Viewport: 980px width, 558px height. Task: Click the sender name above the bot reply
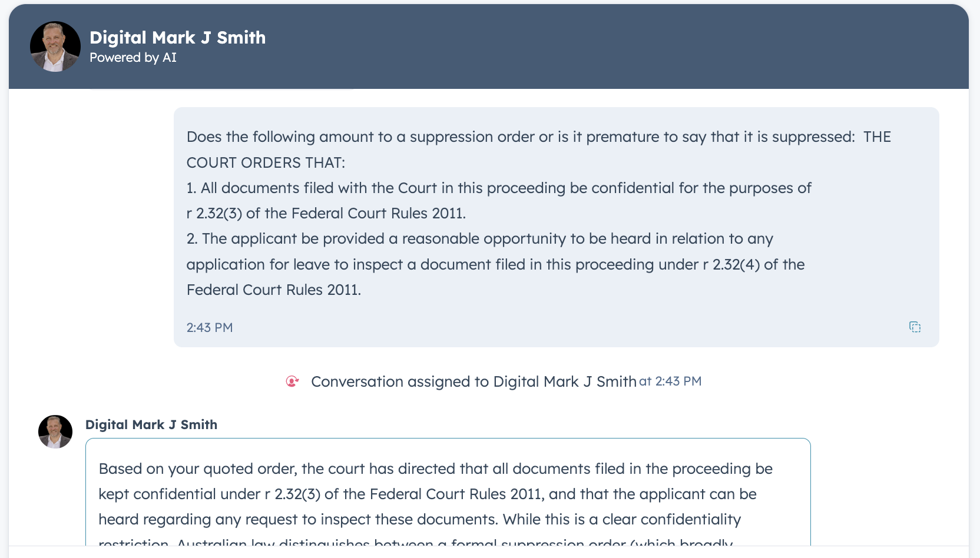[151, 425]
